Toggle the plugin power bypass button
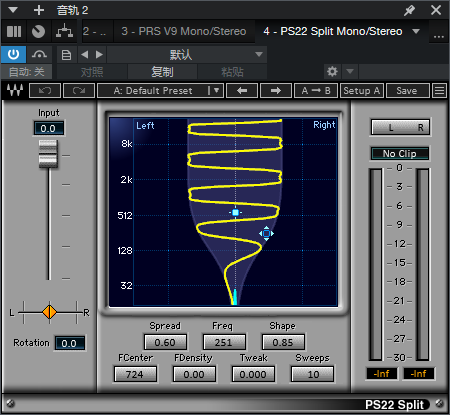This screenshot has width=450, height=415. (14, 54)
